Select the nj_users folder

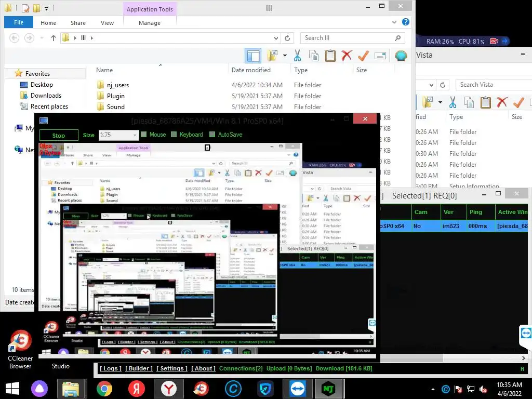coord(118,85)
